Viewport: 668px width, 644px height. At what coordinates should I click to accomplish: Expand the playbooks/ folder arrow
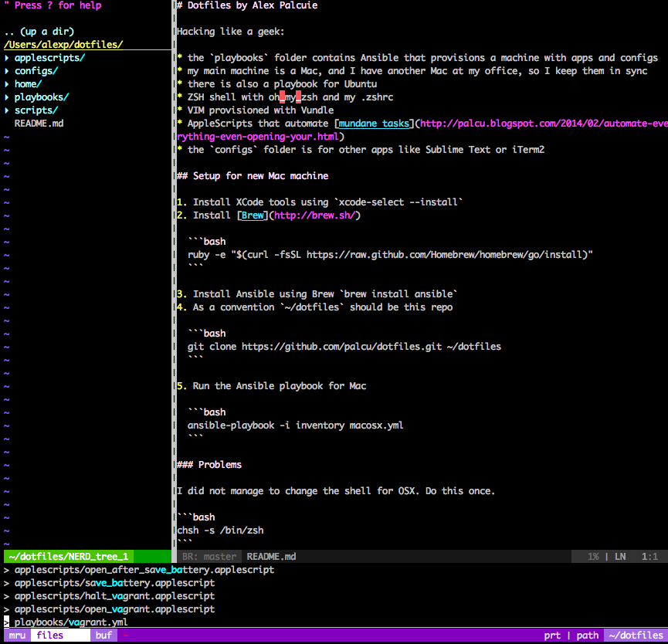(x=7, y=97)
